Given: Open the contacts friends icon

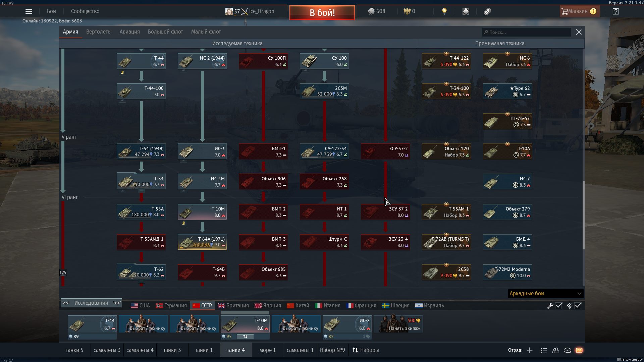Looking at the screenshot, I should tap(556, 350).
